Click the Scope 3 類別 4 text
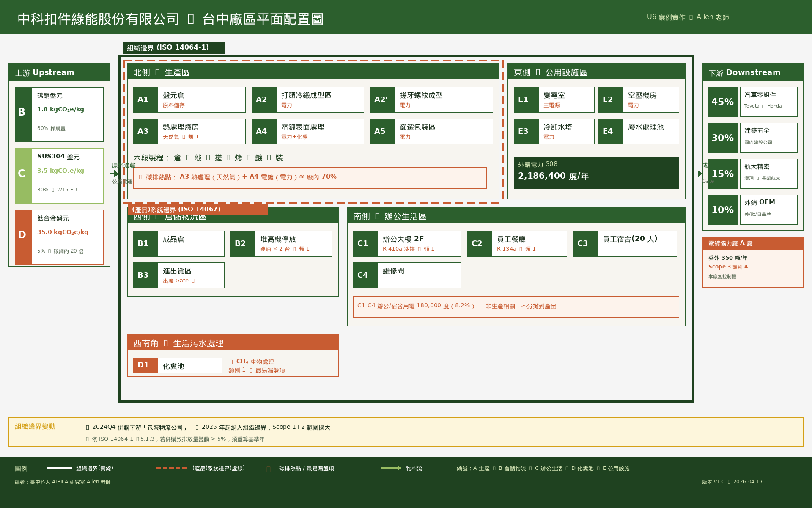812x508 pixels. pos(728,267)
